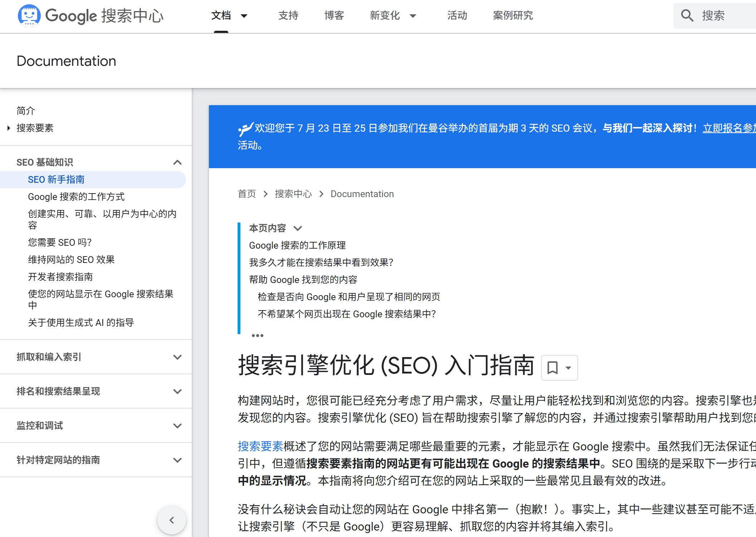Expand the 监控和调试 section
This screenshot has width=756, height=537.
(177, 426)
